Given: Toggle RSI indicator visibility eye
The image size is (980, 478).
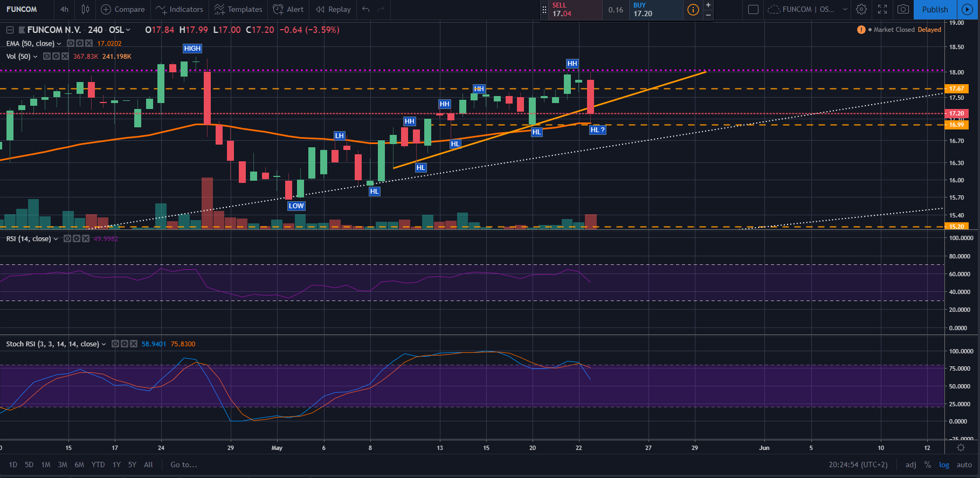Looking at the screenshot, I should 67,238.
